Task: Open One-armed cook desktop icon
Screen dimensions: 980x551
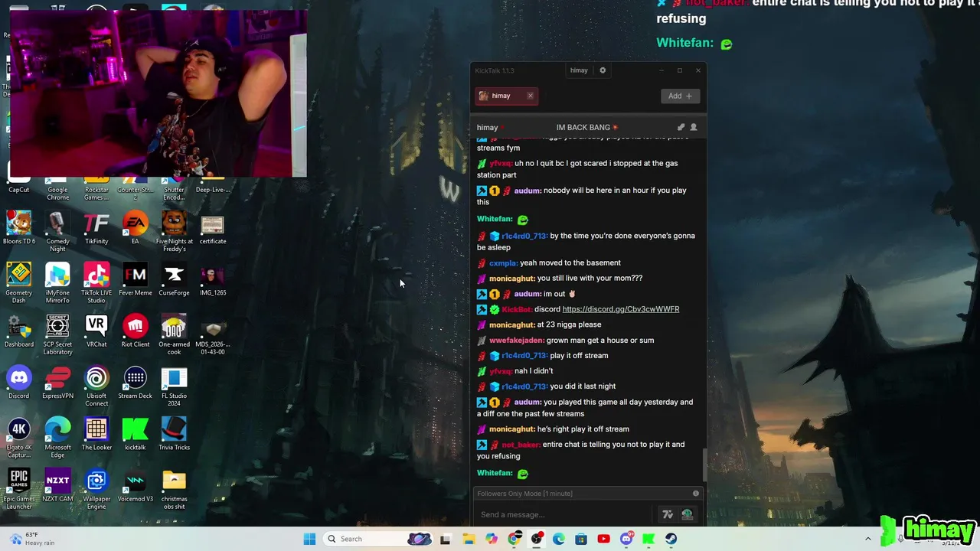Action: point(174,334)
